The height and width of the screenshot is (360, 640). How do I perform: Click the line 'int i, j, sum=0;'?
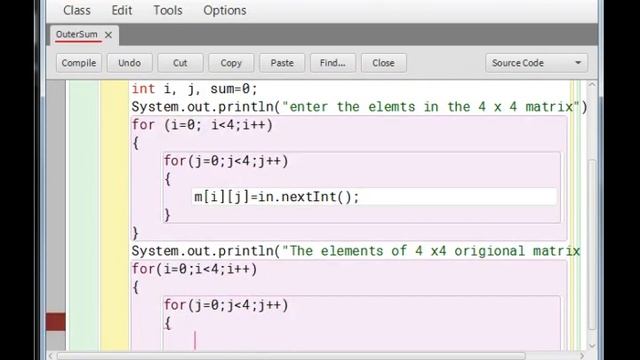click(x=194, y=89)
